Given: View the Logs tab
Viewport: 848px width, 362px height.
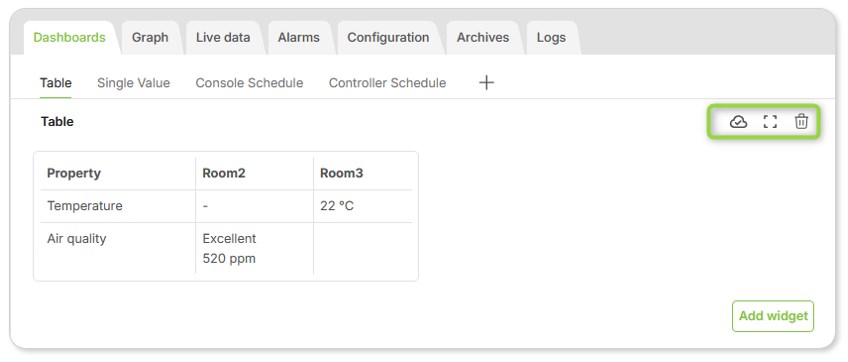Looking at the screenshot, I should tap(551, 38).
